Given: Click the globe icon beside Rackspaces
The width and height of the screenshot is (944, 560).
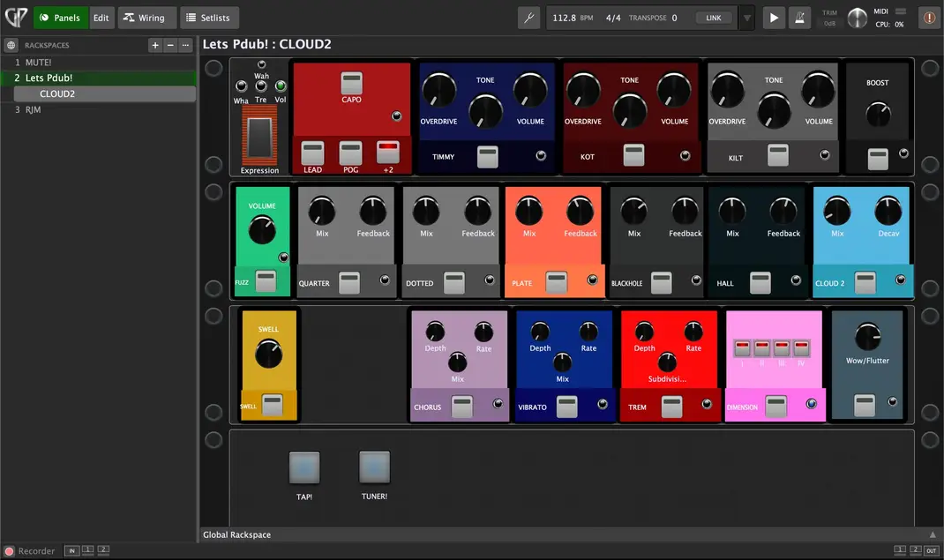Looking at the screenshot, I should [11, 45].
